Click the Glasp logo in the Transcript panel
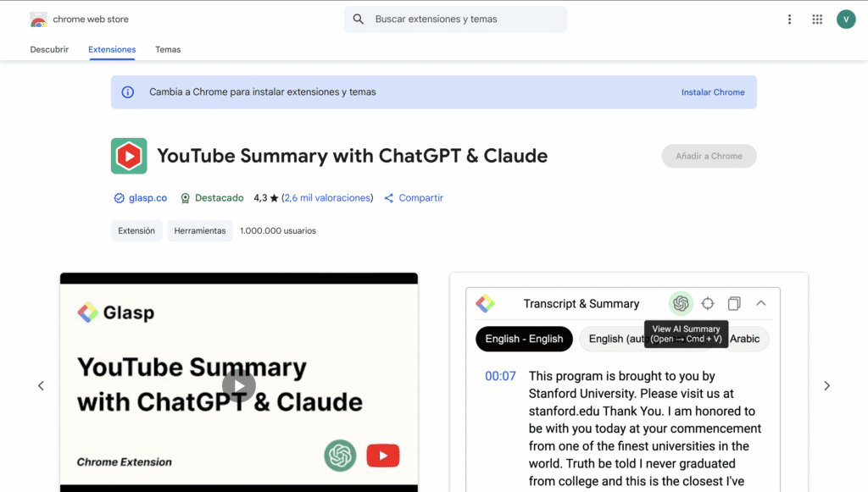This screenshot has height=492, width=868. tap(485, 303)
